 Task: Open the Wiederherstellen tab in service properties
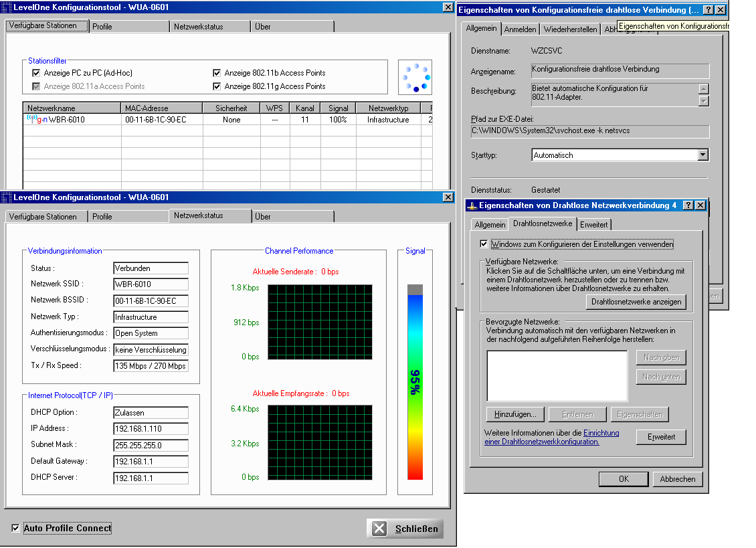pos(571,29)
